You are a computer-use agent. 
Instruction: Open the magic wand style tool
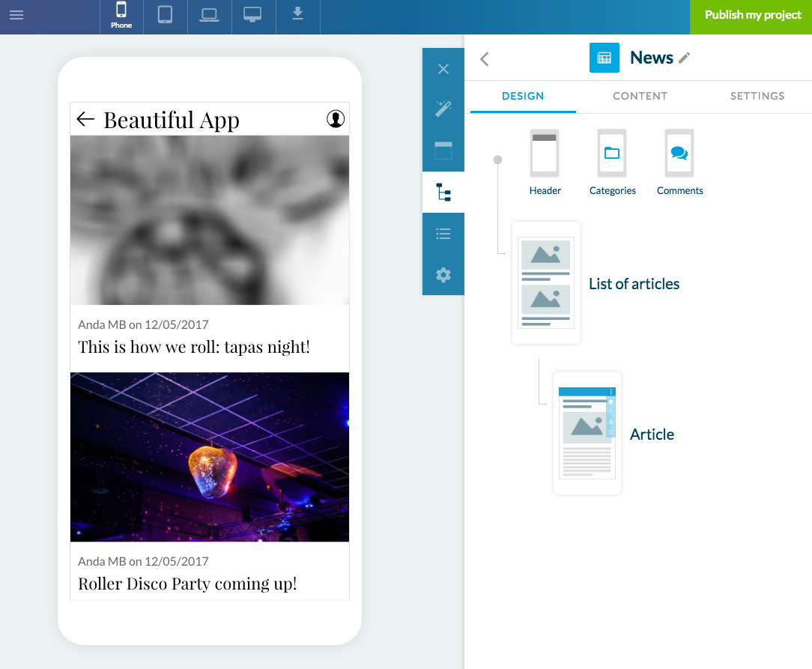443,109
